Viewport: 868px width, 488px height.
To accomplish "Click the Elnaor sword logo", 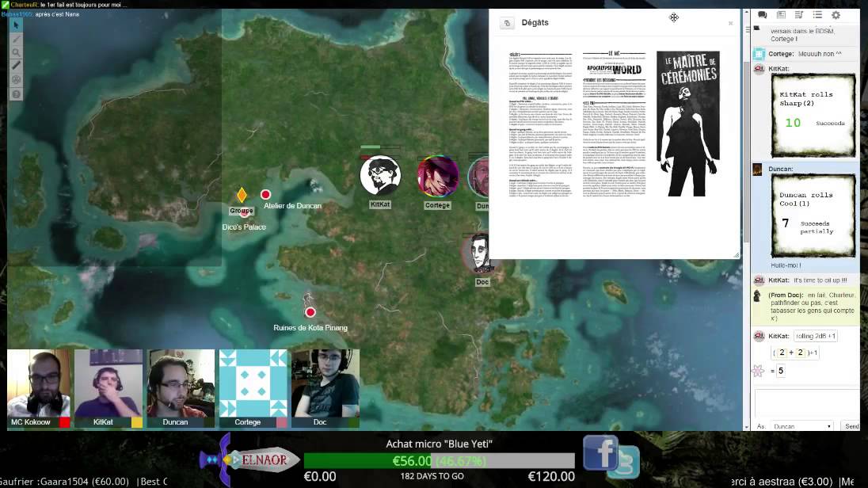I will click(x=249, y=459).
